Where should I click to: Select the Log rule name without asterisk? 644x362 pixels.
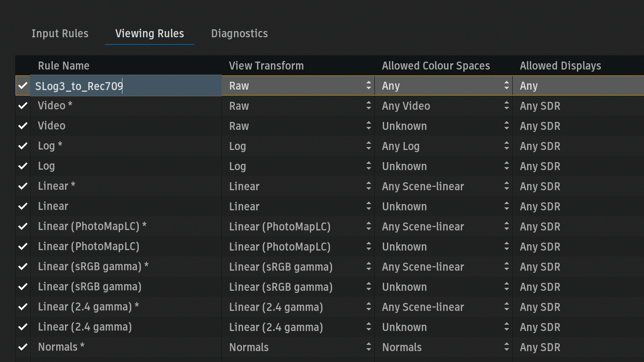coord(46,166)
